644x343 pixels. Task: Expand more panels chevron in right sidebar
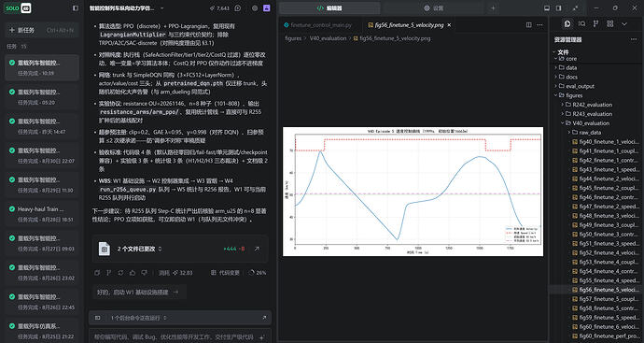click(624, 24)
